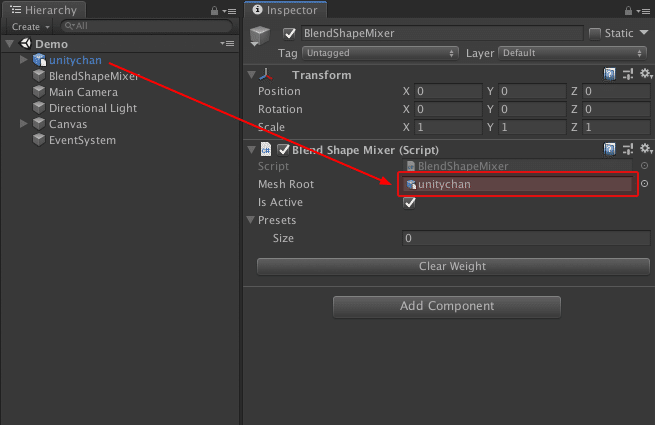Click the Directional Light cube icon
This screenshot has width=655, height=425.
tap(39, 108)
